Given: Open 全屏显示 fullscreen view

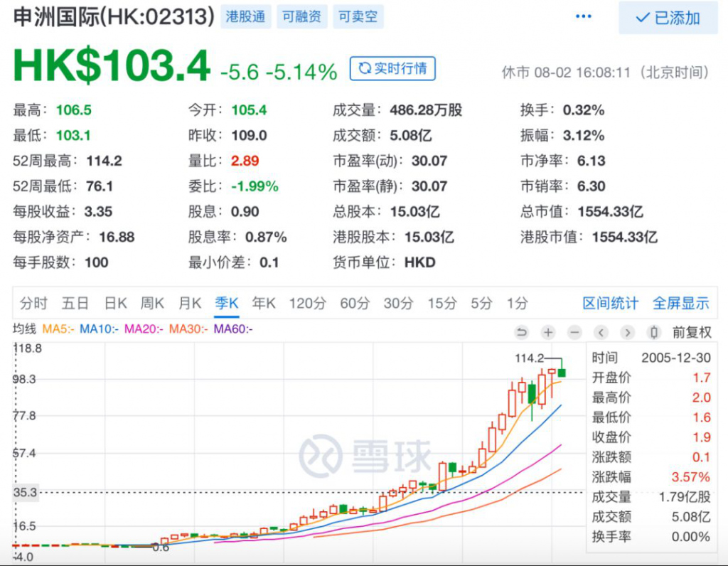Looking at the screenshot, I should (x=680, y=303).
